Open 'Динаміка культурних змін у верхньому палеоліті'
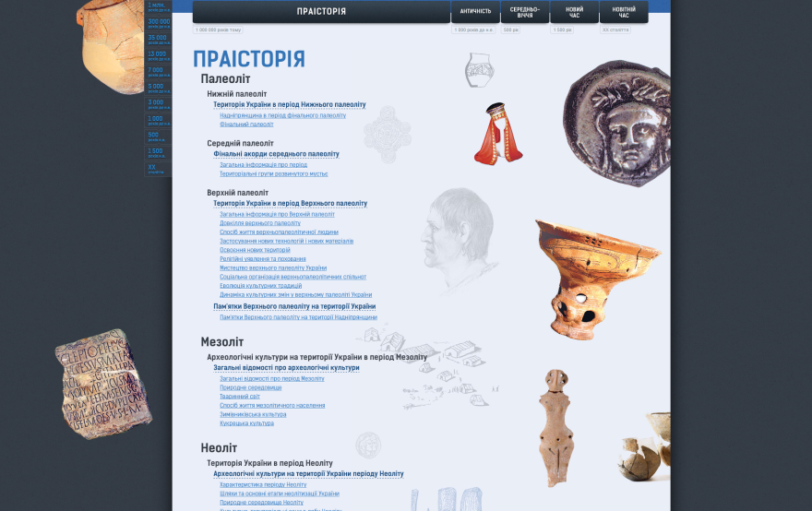 (x=295, y=295)
